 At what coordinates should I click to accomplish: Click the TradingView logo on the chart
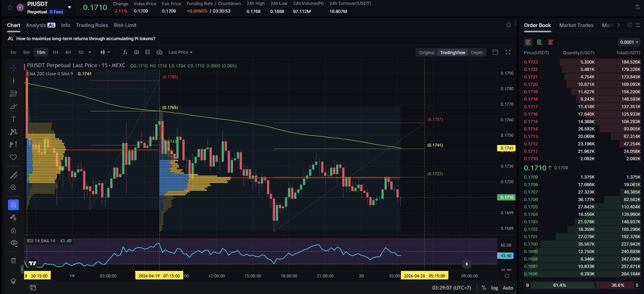pyautogui.click(x=32, y=263)
